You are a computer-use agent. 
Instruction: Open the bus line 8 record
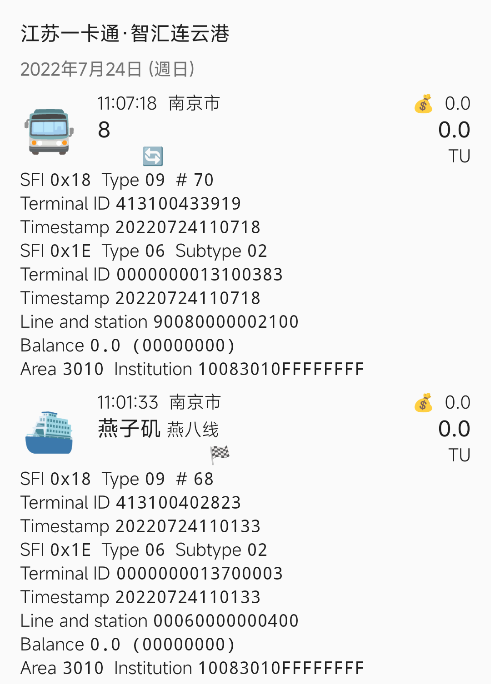click(104, 130)
